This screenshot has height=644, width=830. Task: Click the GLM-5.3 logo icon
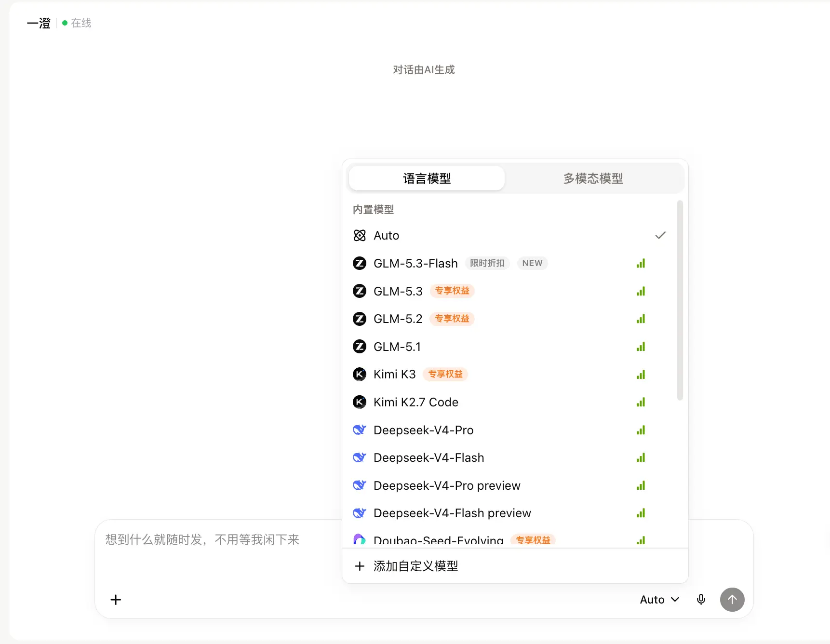point(360,291)
